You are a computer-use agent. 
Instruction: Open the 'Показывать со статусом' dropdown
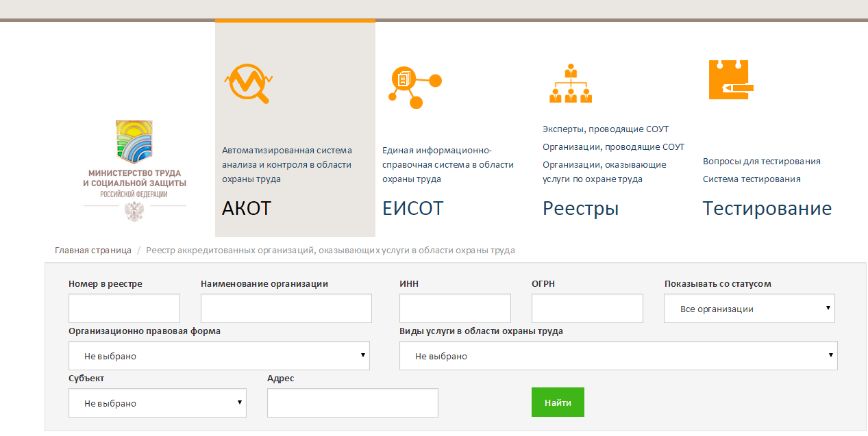tap(749, 308)
